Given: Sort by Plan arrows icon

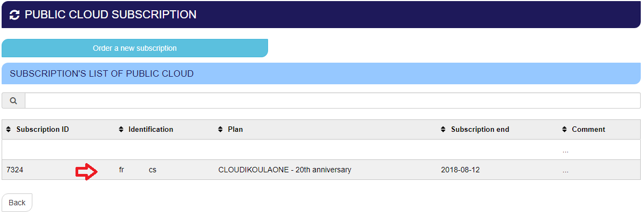Looking at the screenshot, I should [220, 130].
